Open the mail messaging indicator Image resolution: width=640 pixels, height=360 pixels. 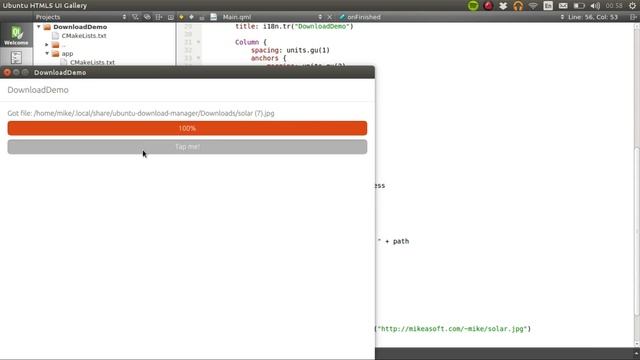(x=563, y=6)
